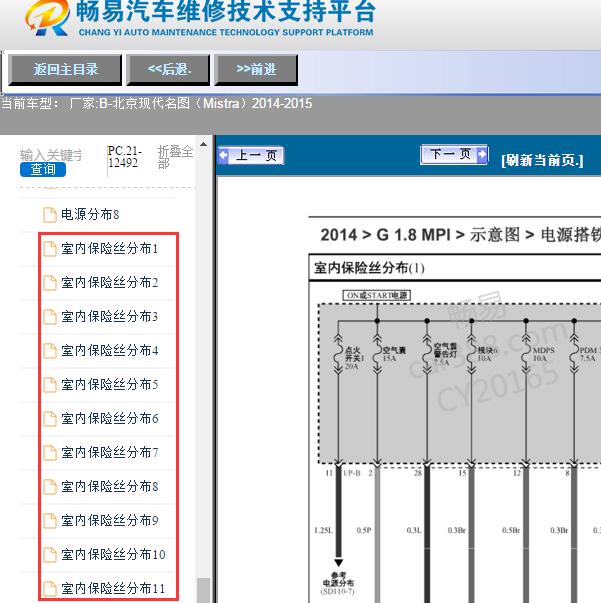Screen dimensions: 601x603
Task: Click the left arrow icon on 上一页
Action: [x=223, y=156]
